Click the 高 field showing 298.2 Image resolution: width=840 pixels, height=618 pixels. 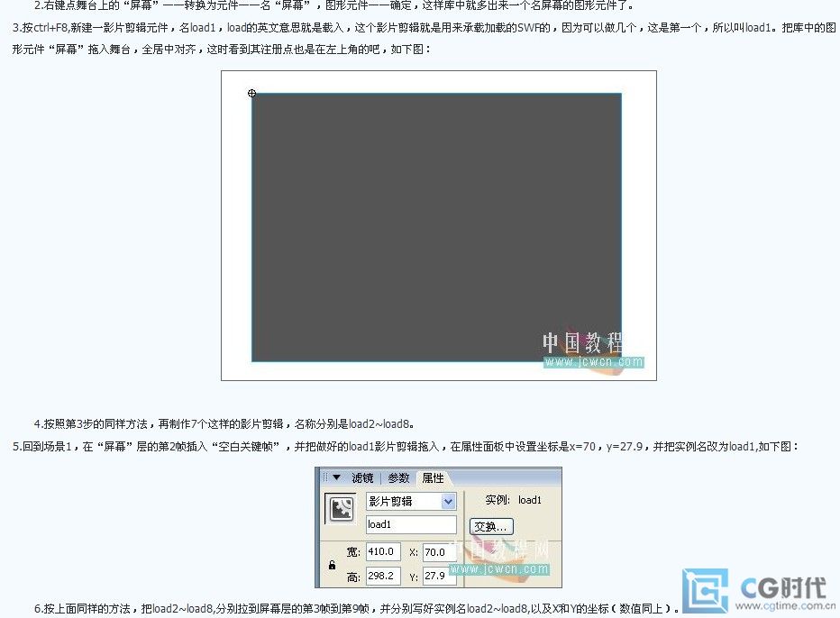[x=383, y=576]
